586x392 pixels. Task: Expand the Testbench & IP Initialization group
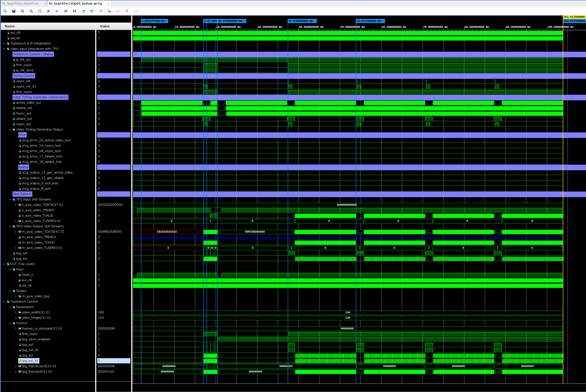tap(4, 43)
